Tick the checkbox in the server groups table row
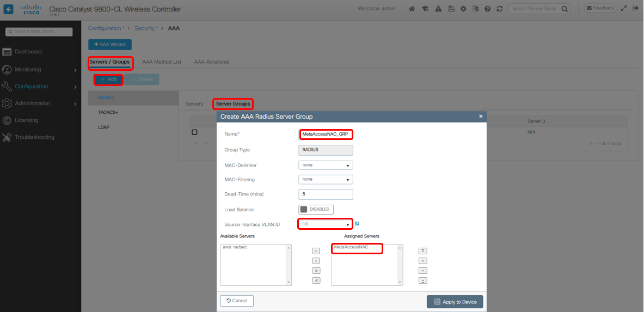The width and height of the screenshot is (644, 312). 194,132
